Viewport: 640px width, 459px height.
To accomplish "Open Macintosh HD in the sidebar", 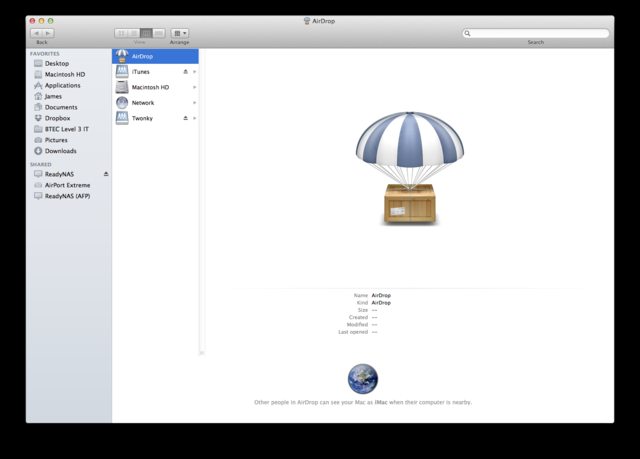I will pos(69,74).
